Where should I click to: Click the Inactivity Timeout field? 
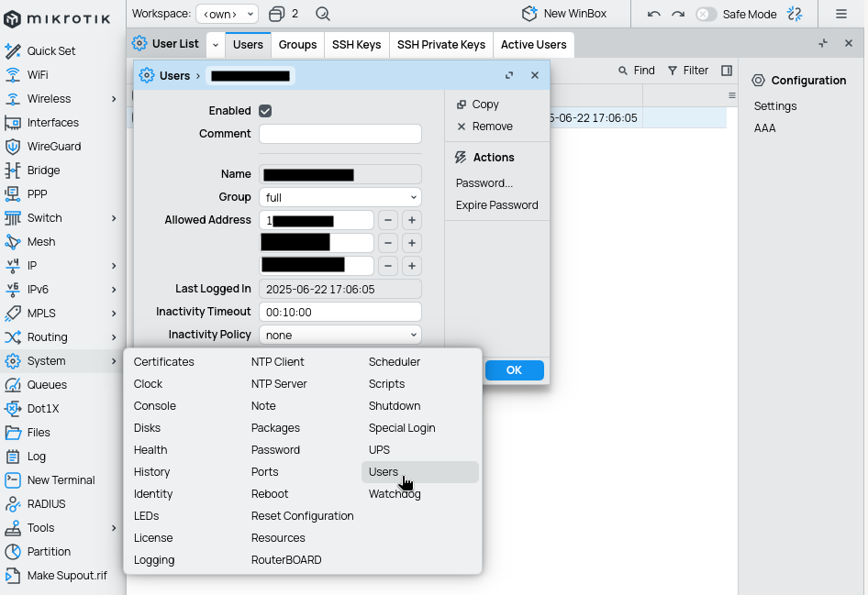tap(339, 312)
